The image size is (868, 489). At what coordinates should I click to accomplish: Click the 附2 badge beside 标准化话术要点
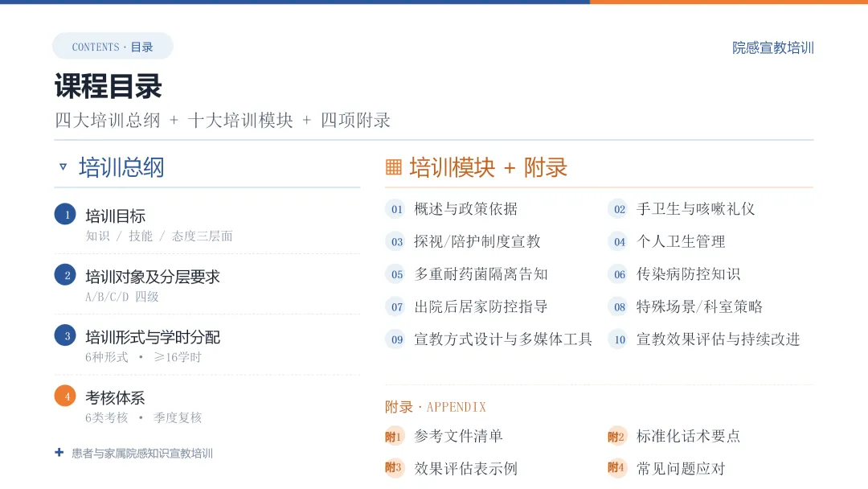point(616,437)
